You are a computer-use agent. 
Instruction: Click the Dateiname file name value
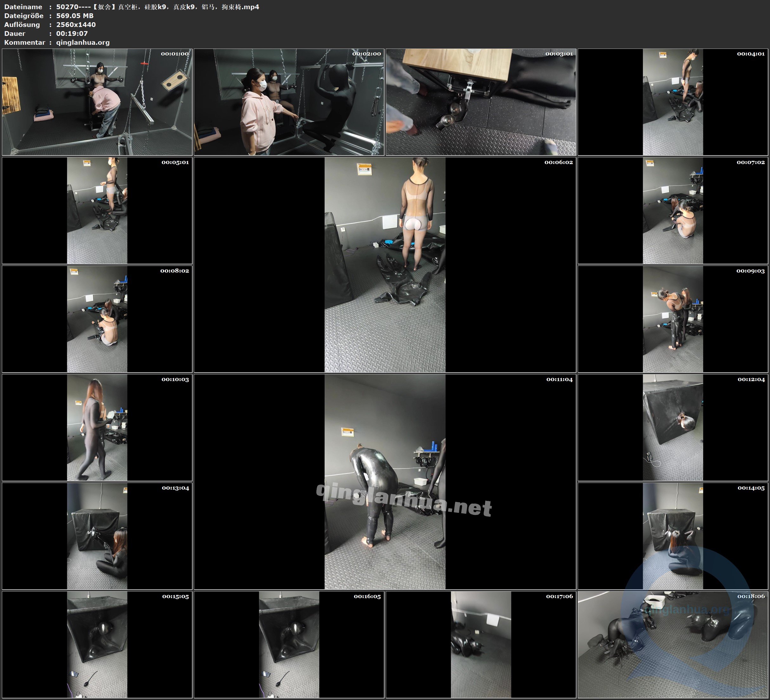point(157,7)
